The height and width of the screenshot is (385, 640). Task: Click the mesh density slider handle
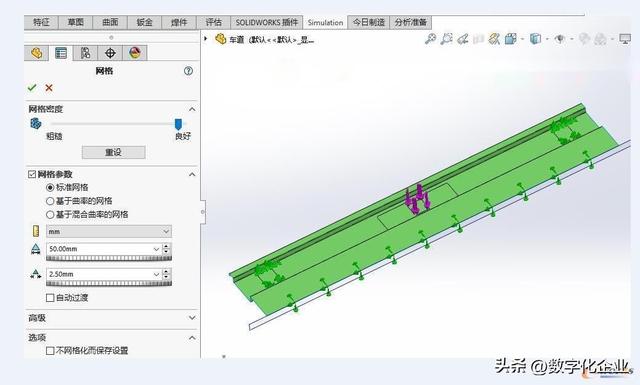[178, 124]
